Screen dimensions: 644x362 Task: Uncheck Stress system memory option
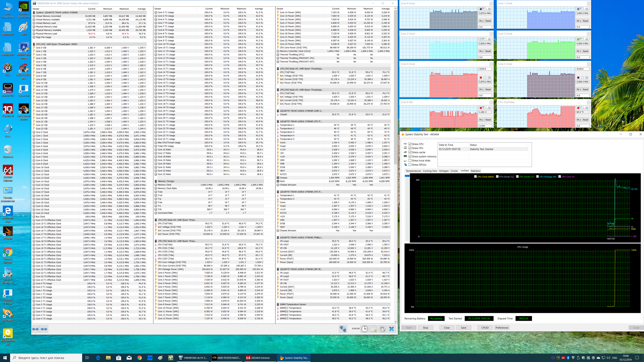[x=410, y=156]
